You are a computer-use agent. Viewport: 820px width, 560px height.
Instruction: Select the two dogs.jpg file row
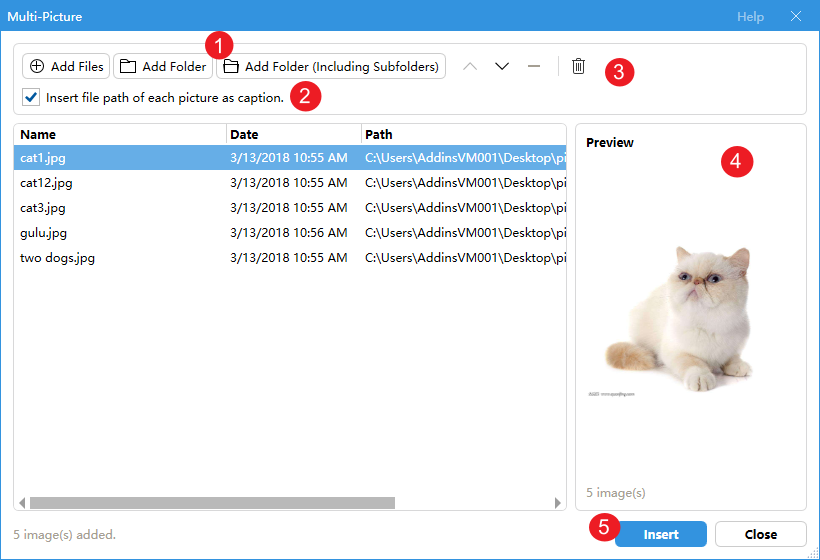point(290,258)
